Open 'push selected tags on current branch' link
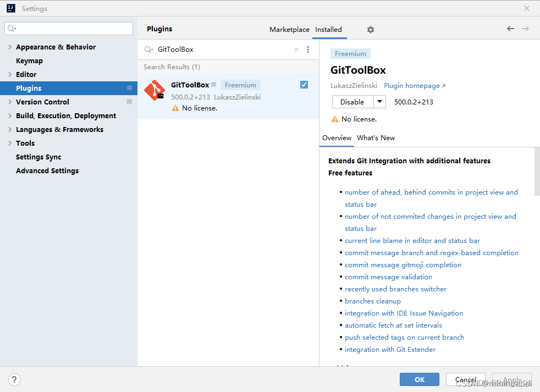This screenshot has width=540, height=392. point(404,337)
